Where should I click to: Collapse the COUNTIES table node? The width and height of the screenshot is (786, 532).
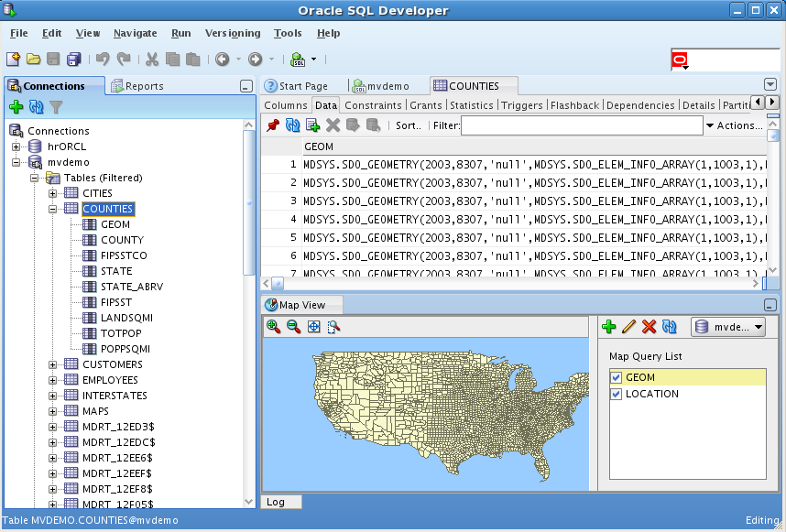point(52,209)
